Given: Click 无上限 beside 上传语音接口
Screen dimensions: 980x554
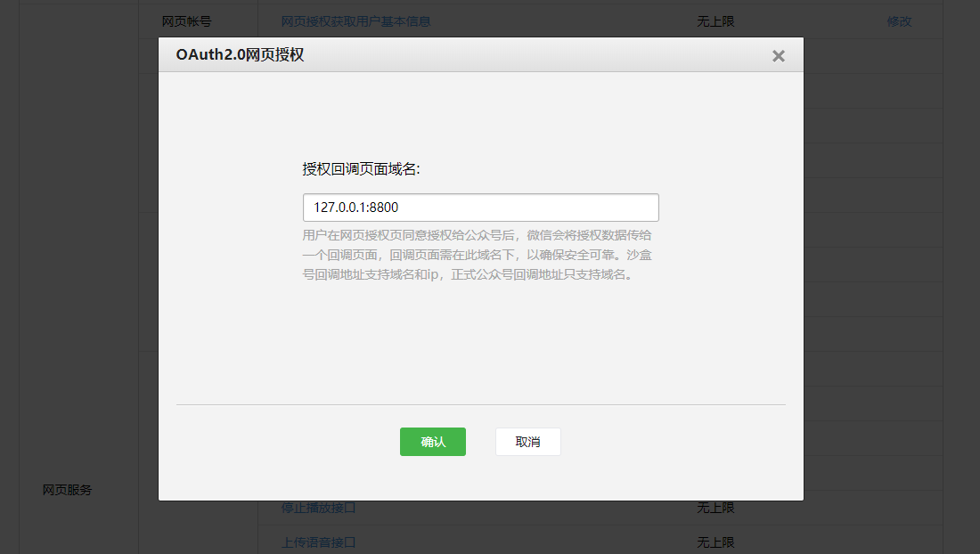Looking at the screenshot, I should click(715, 542).
